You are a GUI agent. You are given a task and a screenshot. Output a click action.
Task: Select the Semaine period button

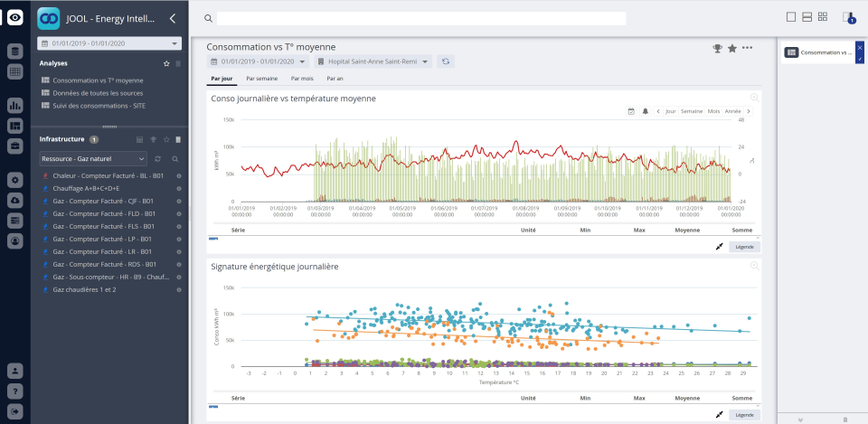[692, 111]
